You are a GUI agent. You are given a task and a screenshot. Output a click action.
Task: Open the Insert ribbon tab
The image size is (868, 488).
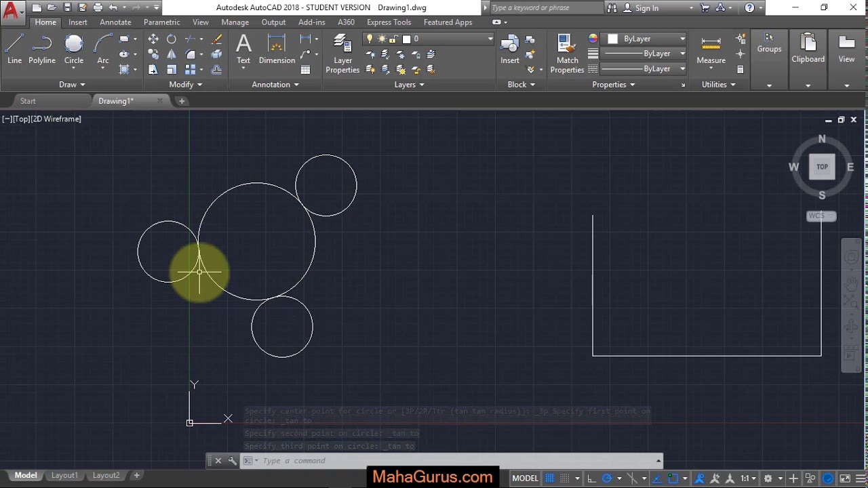[78, 22]
